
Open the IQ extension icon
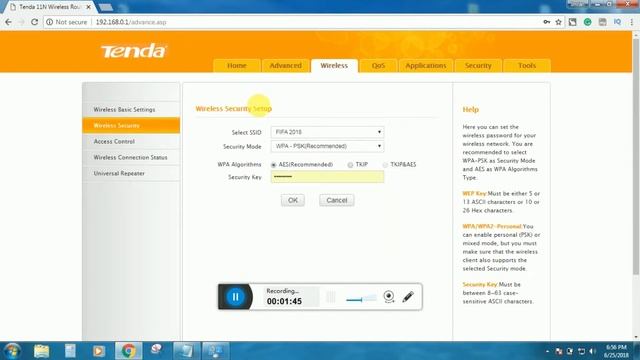point(617,22)
